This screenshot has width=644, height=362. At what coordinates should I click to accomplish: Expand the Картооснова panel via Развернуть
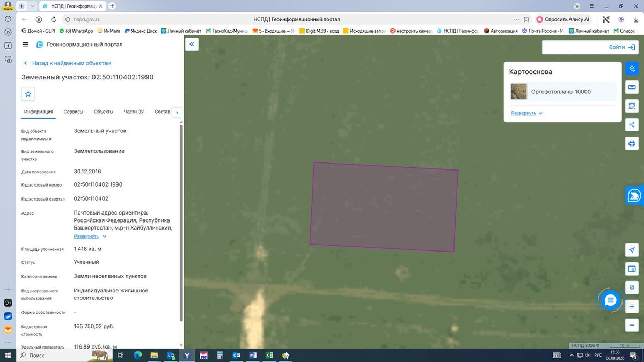(527, 113)
